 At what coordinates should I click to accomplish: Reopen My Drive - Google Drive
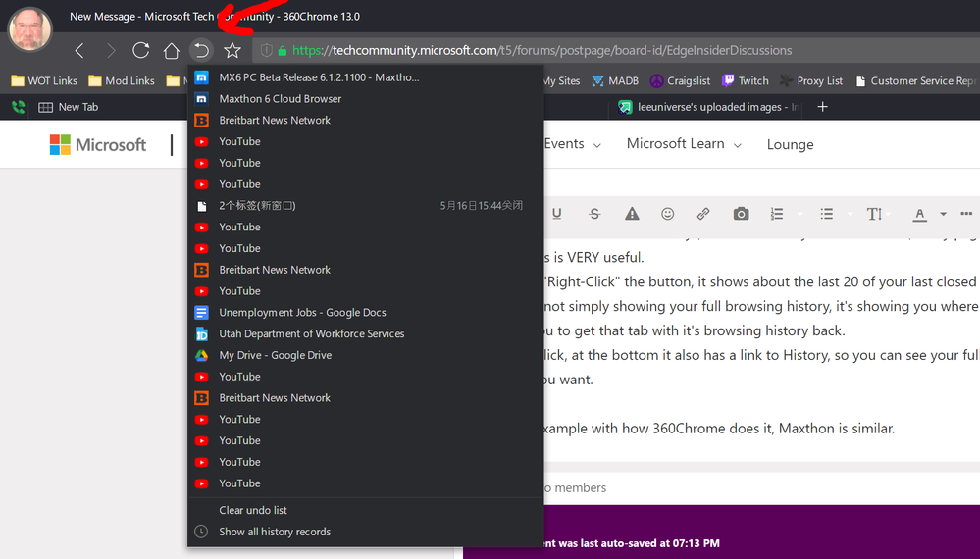365,355
